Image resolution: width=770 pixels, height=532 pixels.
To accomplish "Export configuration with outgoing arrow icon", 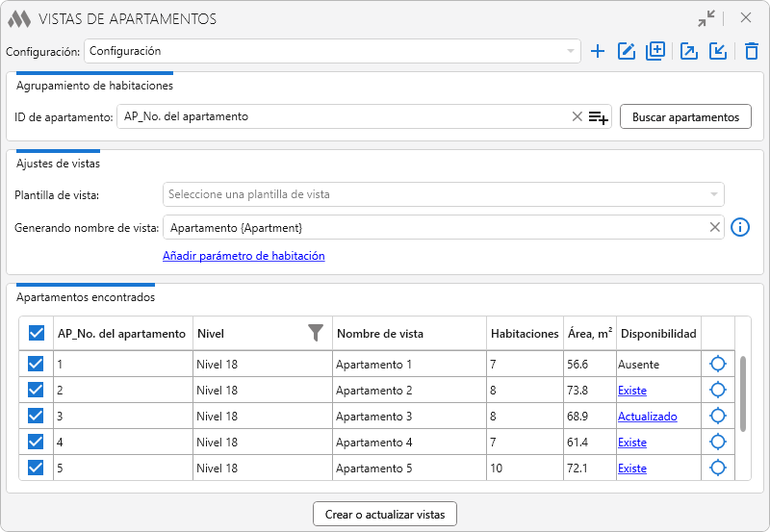I will (x=688, y=51).
